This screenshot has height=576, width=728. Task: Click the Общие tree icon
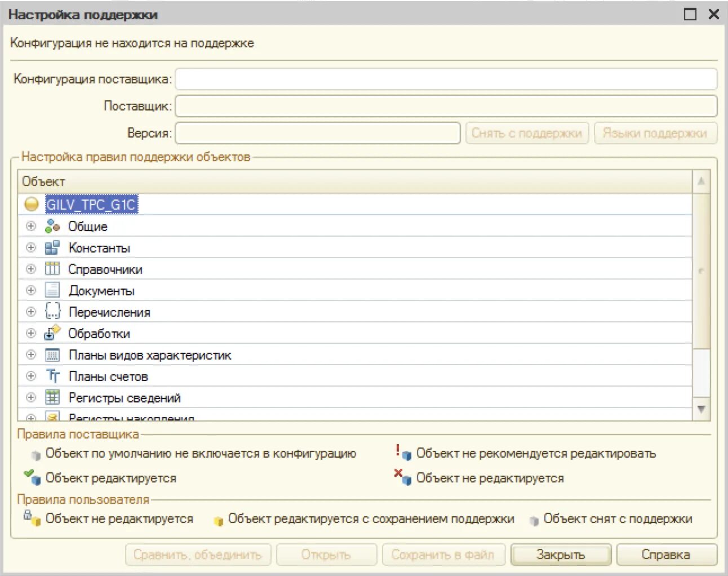point(52,226)
